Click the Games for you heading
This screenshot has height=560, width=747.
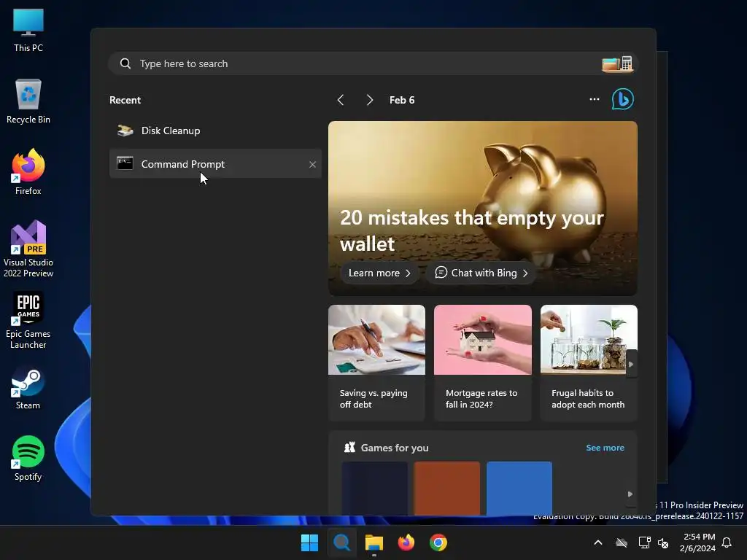point(395,448)
